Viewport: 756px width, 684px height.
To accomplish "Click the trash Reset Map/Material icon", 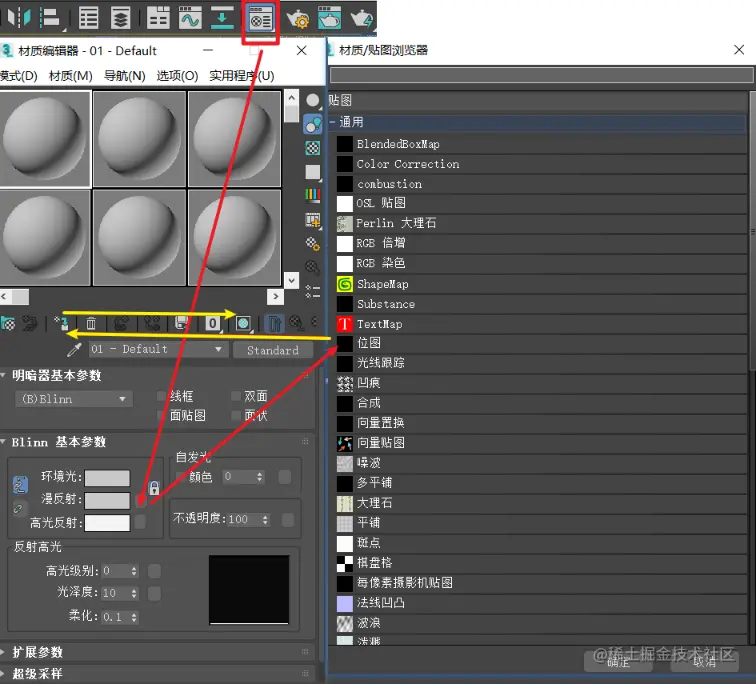I will (91, 323).
